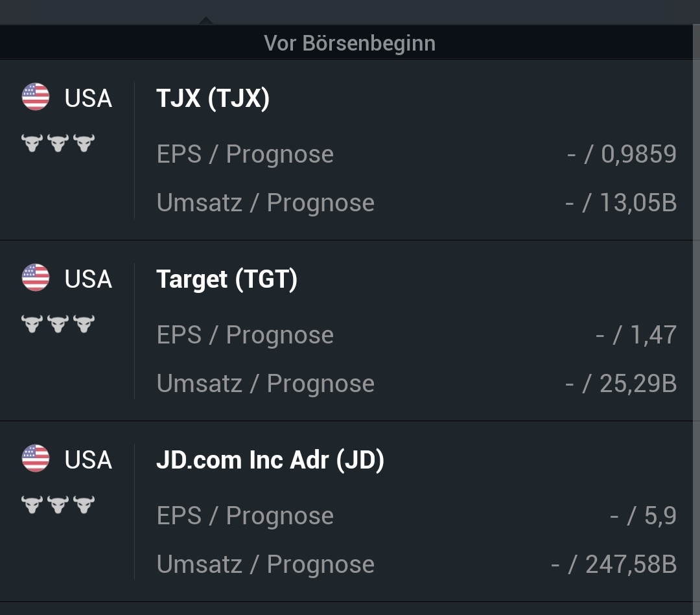This screenshot has height=615, width=700.
Task: Click the small upward pointer arrow at top
Action: [205, 21]
